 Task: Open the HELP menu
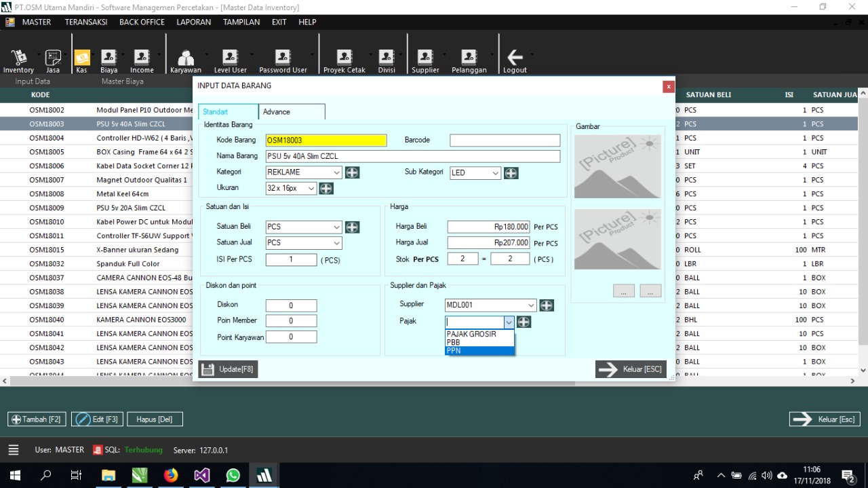coord(307,22)
